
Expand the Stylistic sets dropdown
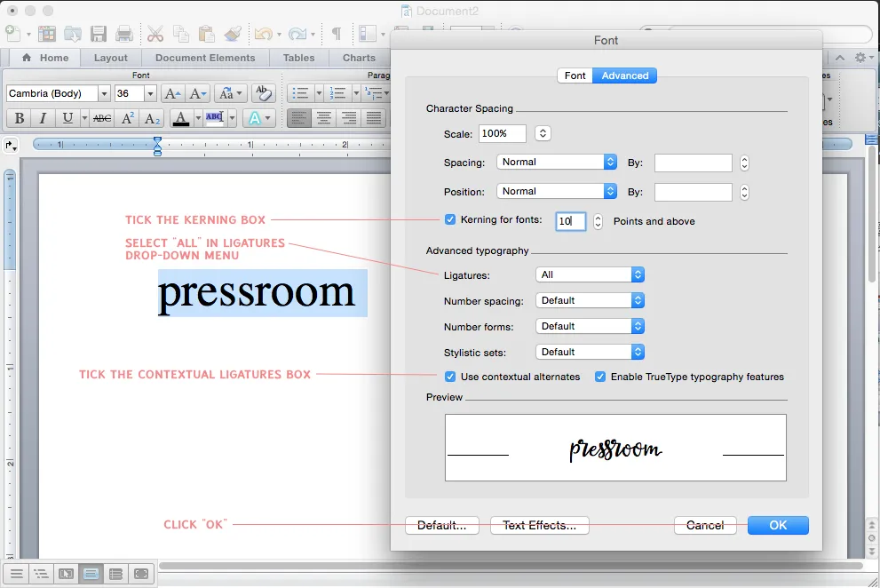590,352
